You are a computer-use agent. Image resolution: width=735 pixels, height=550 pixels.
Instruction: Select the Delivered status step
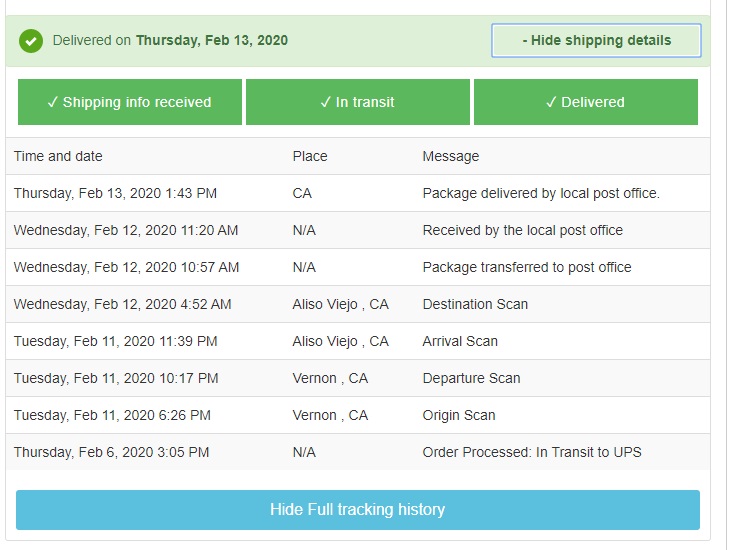tap(586, 102)
